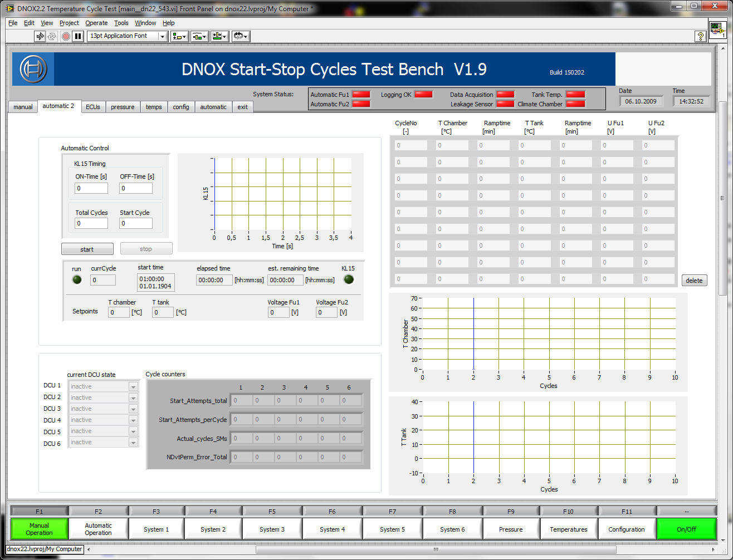This screenshot has width=733, height=560.
Task: Toggle the Manual Operation F1 button
Action: click(x=39, y=529)
